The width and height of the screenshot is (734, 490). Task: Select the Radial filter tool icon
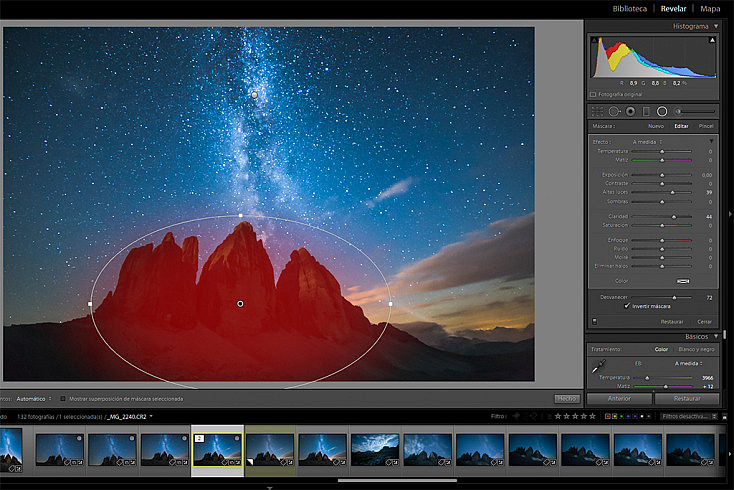662,111
